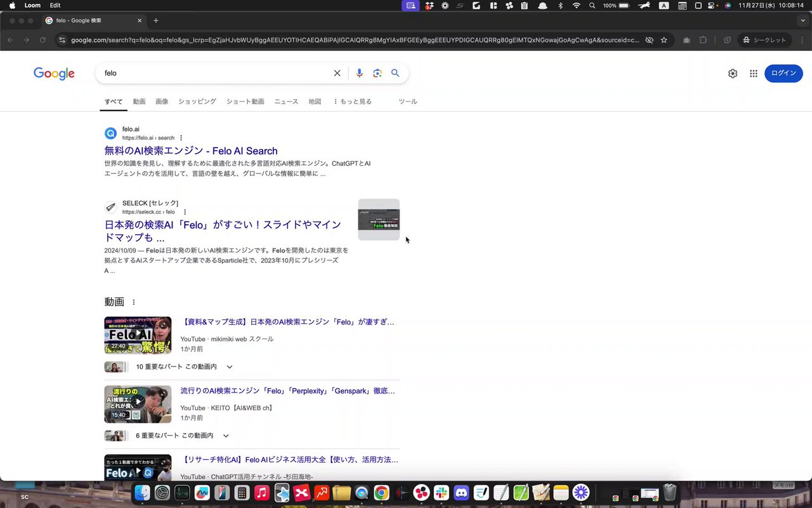Launch Finder from the Dock
Screen dimensions: 812x508
pos(142,493)
